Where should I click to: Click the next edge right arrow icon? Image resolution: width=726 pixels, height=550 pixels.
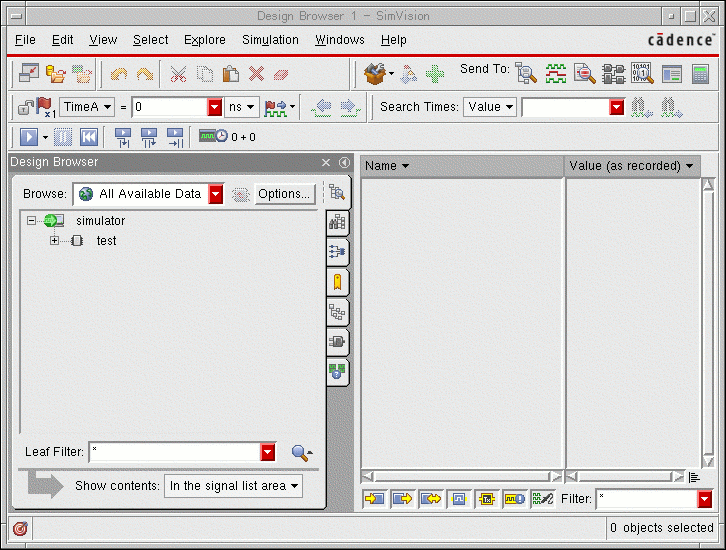350,108
